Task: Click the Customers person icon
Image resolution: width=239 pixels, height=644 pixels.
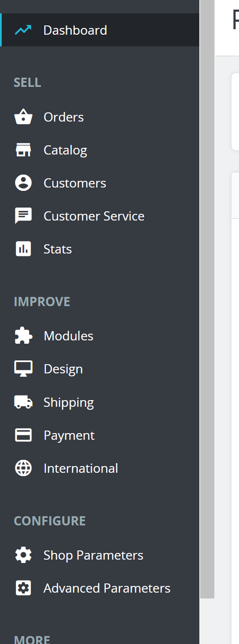Action: point(23,183)
